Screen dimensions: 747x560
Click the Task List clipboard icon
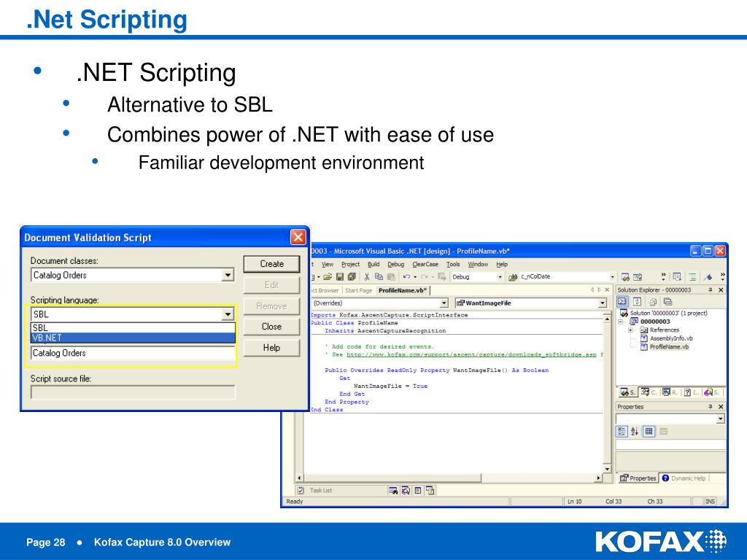(x=301, y=490)
